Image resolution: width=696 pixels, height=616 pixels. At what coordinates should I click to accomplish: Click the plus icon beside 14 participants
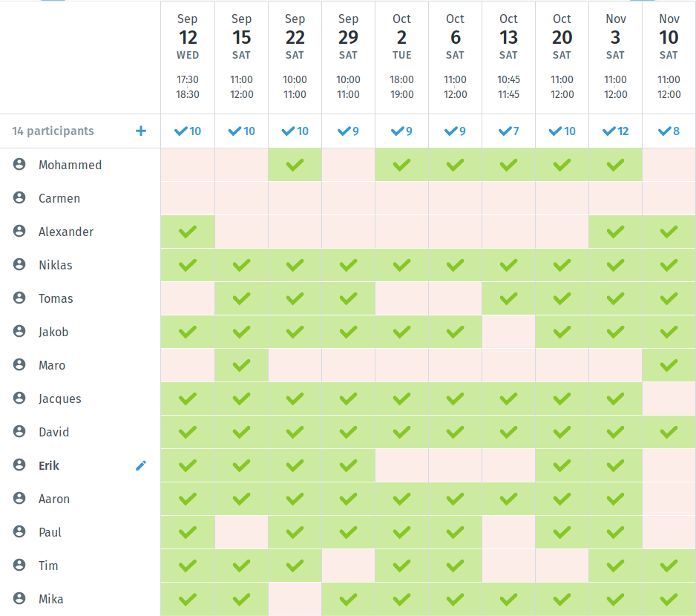tap(141, 131)
